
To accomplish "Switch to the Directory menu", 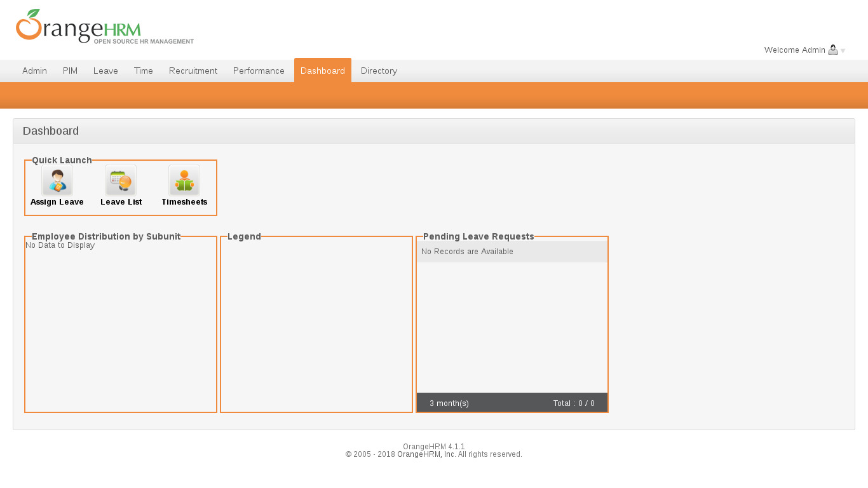I will tap(379, 71).
